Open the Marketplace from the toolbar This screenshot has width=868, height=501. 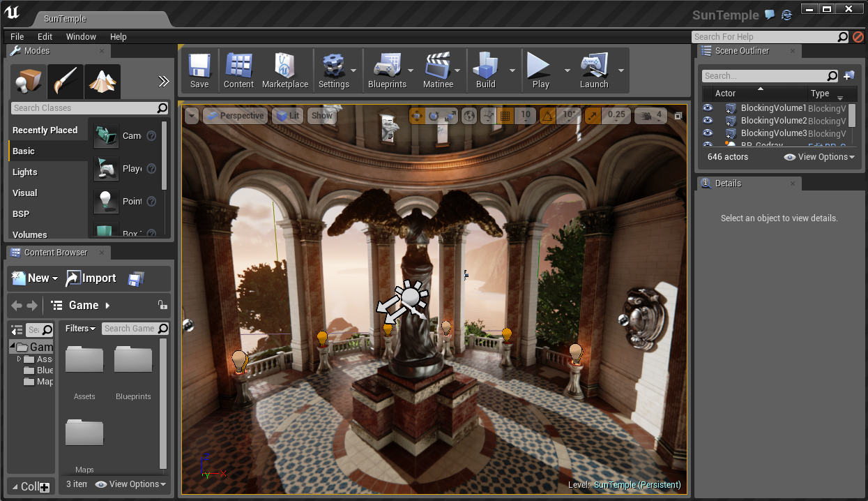pos(284,70)
